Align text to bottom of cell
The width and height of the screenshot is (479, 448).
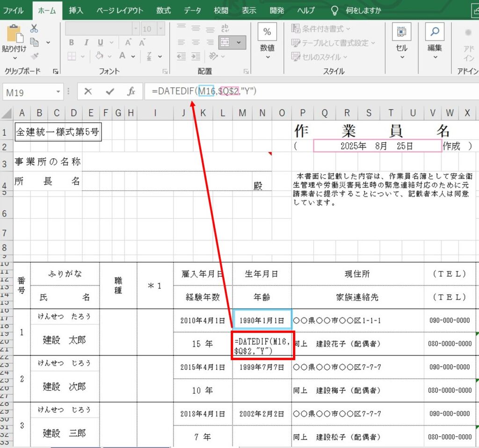[x=210, y=29]
